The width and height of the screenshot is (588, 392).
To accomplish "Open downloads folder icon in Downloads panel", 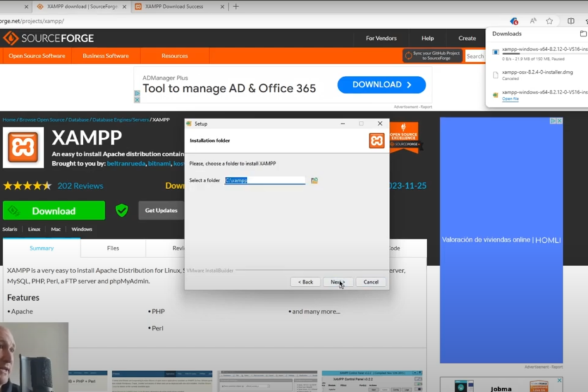I will (583, 34).
